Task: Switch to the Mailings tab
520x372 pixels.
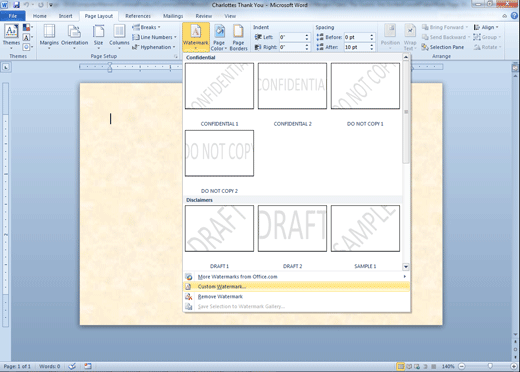Action: click(x=173, y=16)
